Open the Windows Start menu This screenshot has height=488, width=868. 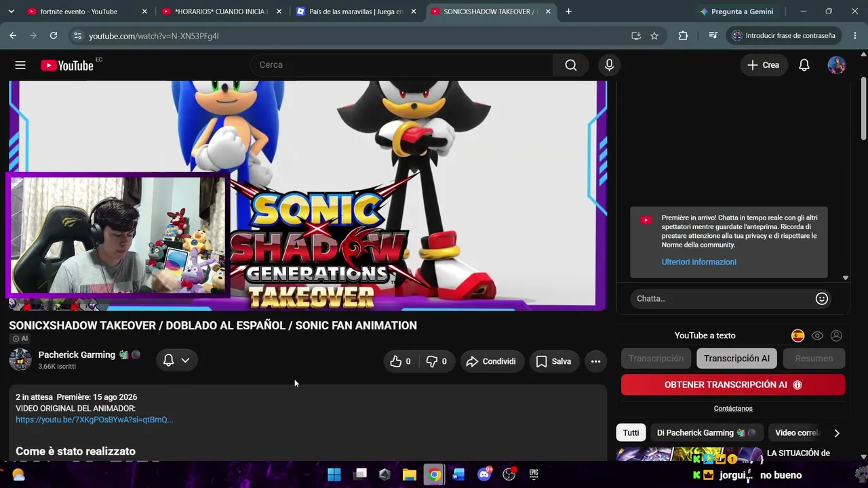334,474
